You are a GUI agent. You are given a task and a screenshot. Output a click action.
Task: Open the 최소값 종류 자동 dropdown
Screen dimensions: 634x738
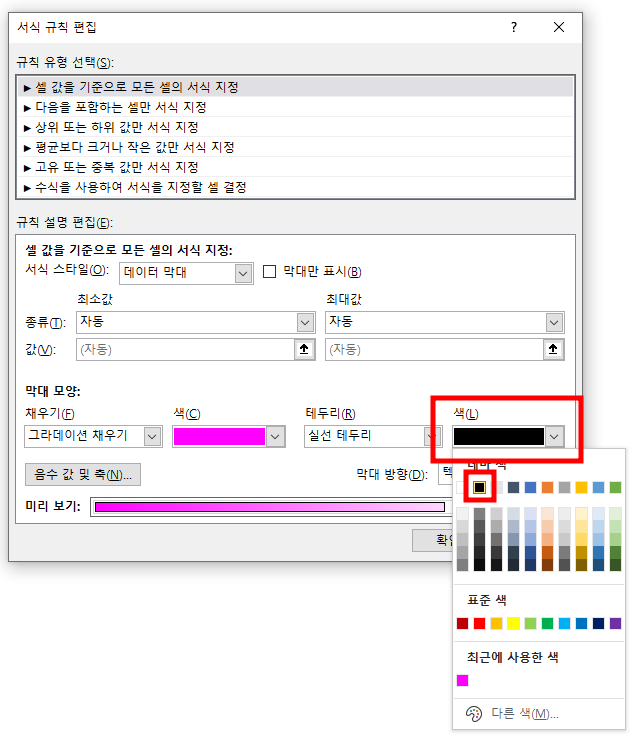tap(305, 323)
